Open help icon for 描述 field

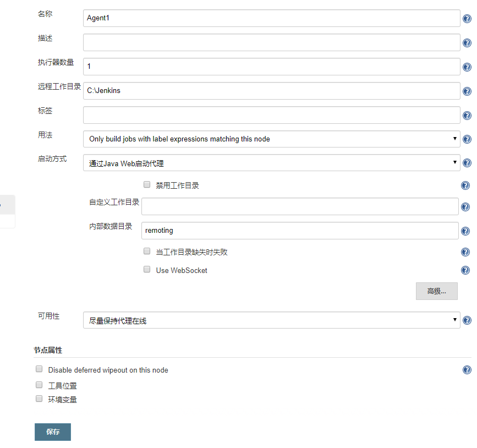467,43
